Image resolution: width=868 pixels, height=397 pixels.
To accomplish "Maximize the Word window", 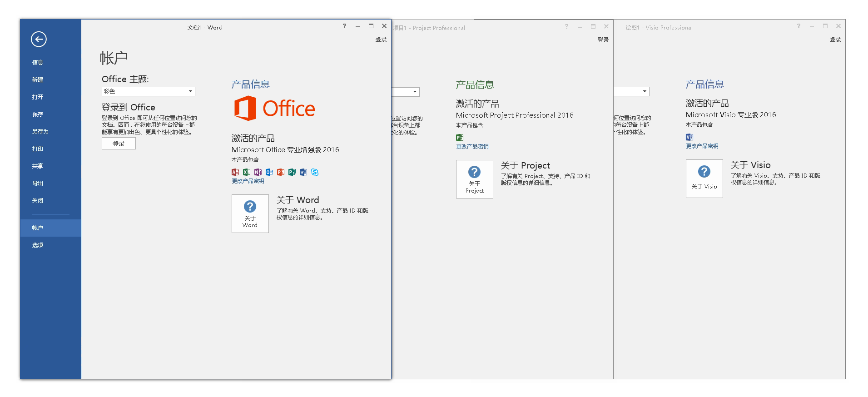I will [x=371, y=26].
